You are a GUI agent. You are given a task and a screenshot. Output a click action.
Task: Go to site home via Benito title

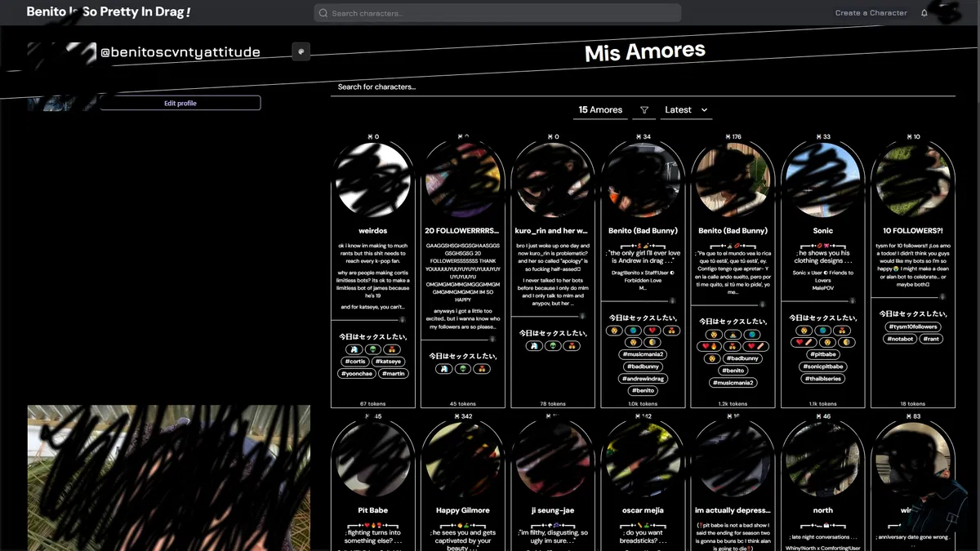coord(109,12)
